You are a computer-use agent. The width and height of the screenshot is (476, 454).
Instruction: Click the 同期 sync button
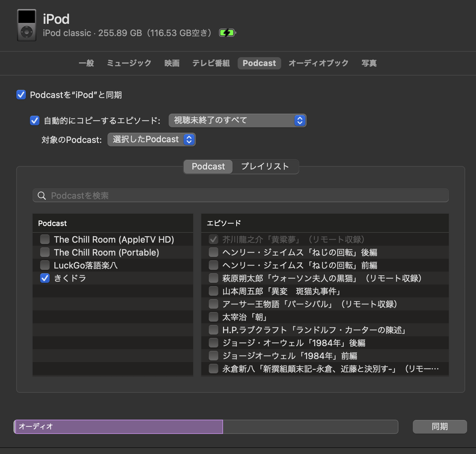tap(440, 427)
